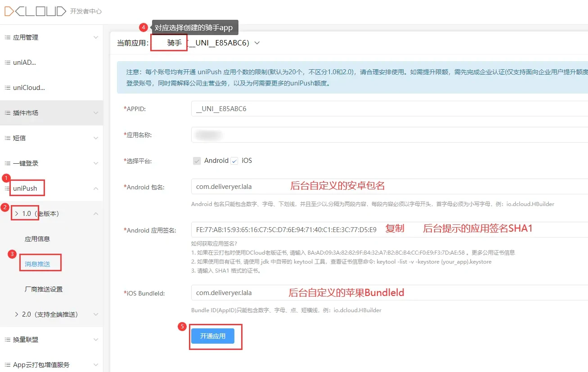The height and width of the screenshot is (372, 588).
Task: Click the list icon beside 一键登录
Action: point(7,163)
